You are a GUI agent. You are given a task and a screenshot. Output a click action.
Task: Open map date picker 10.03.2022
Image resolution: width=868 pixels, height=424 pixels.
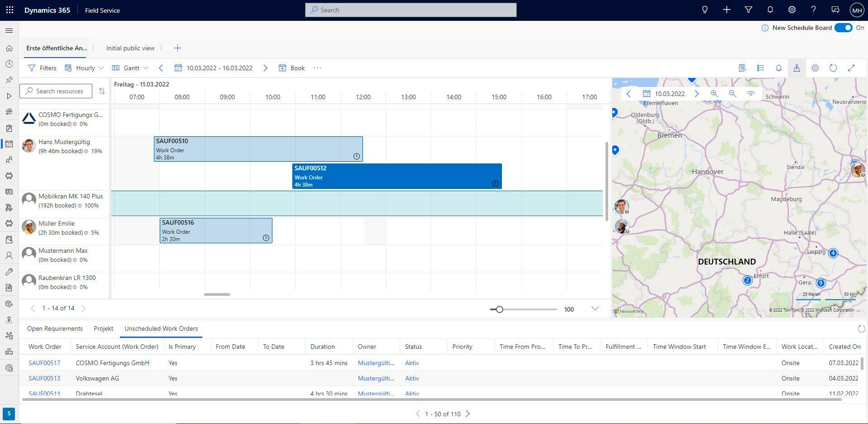664,94
